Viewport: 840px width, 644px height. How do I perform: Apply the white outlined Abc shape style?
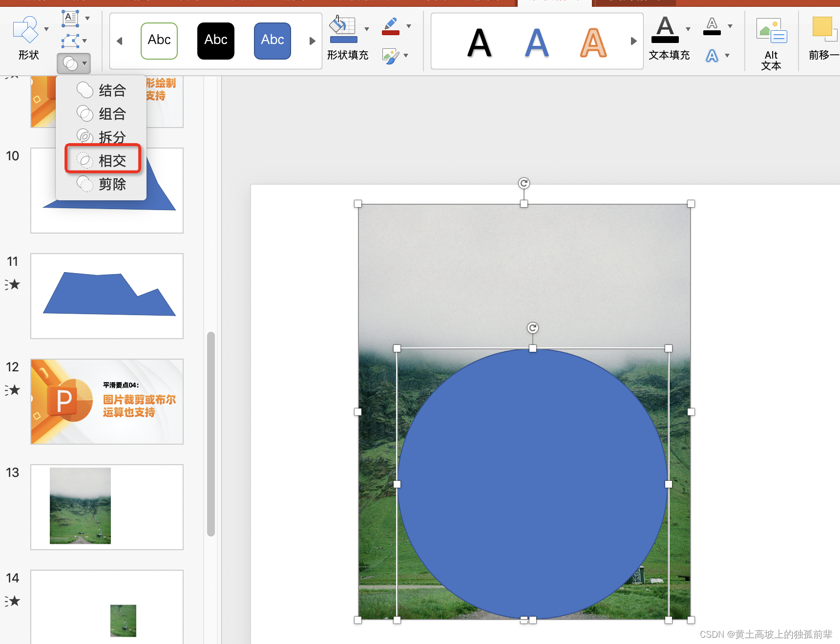pos(159,41)
